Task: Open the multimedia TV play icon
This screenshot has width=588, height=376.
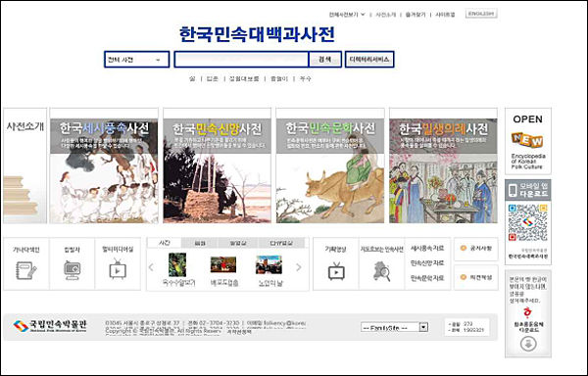Action: pos(118,269)
